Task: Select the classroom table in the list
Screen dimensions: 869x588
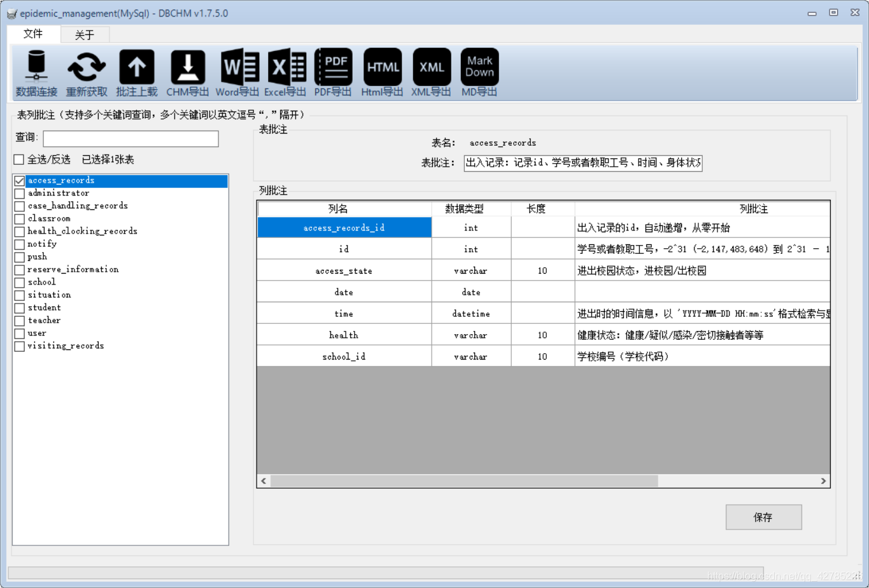Action: [49, 218]
